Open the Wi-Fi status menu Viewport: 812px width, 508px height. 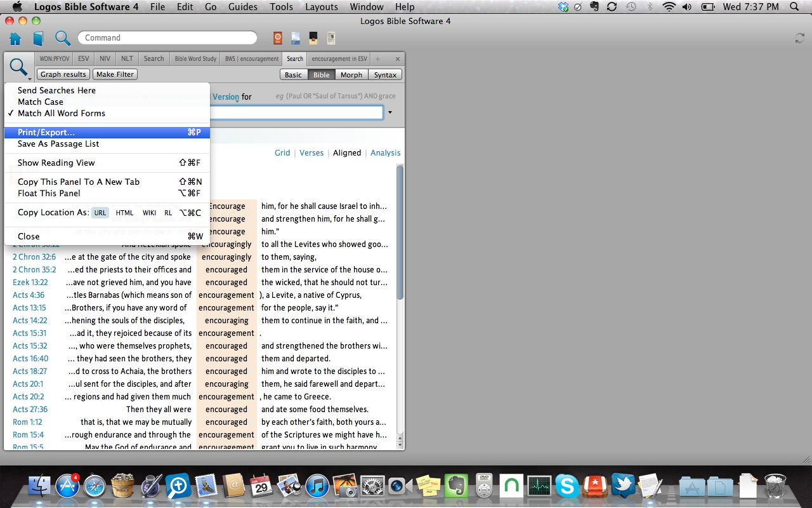[x=669, y=7]
